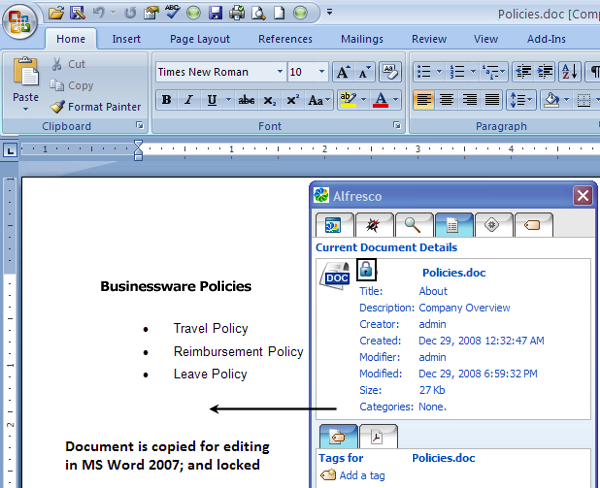The width and height of the screenshot is (600, 488).
Task: Click Copy in Clipboard group
Action: pyautogui.click(x=72, y=85)
